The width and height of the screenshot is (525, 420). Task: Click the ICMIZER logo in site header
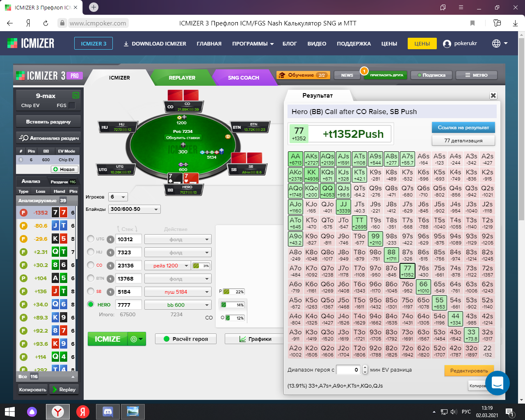[x=31, y=43]
